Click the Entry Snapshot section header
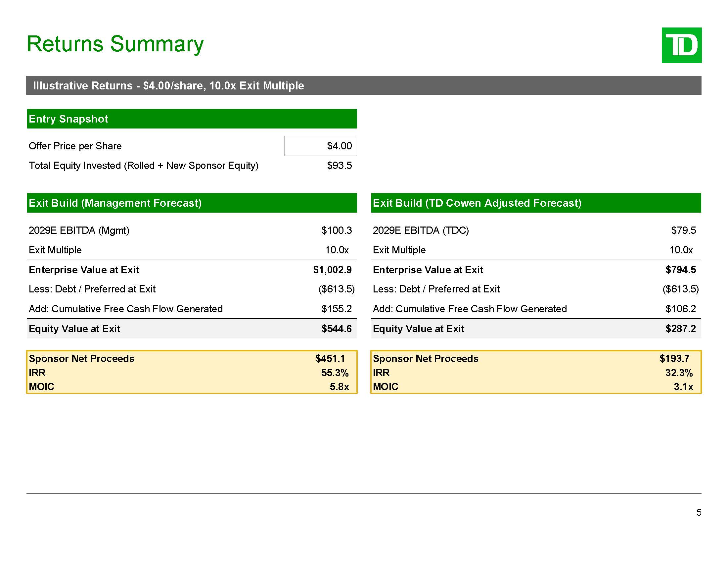 tap(192, 119)
